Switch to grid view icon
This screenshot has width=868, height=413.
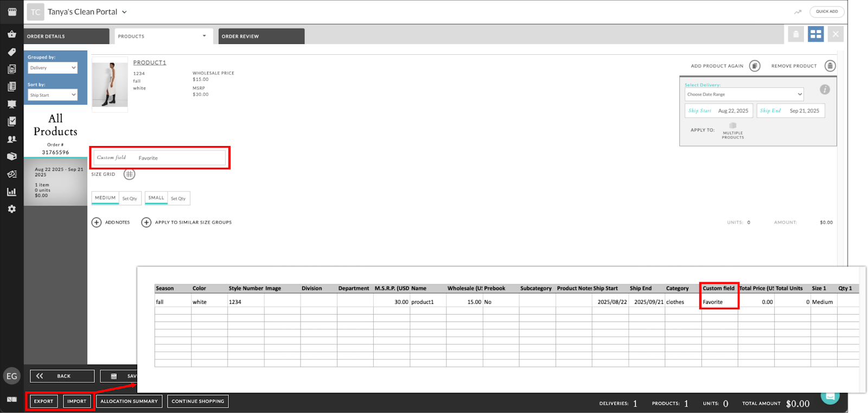(x=816, y=34)
